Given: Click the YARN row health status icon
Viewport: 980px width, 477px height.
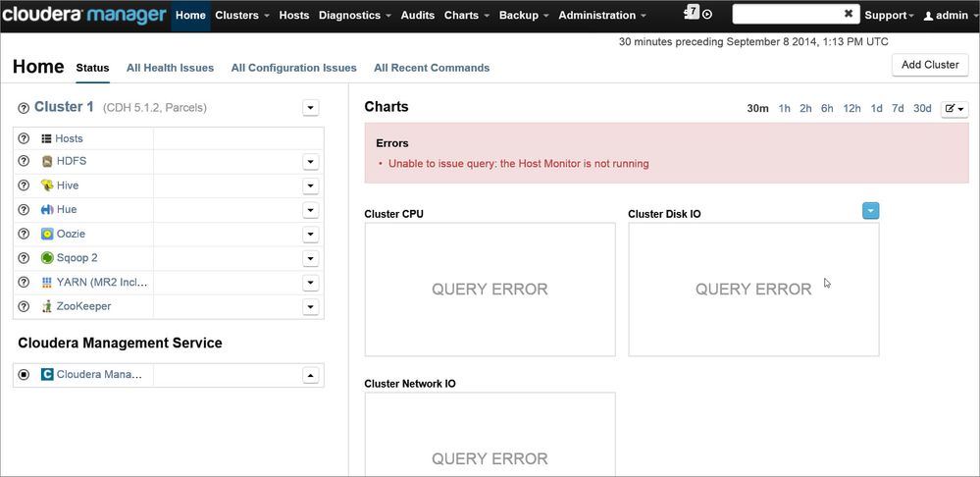Looking at the screenshot, I should 24,282.
